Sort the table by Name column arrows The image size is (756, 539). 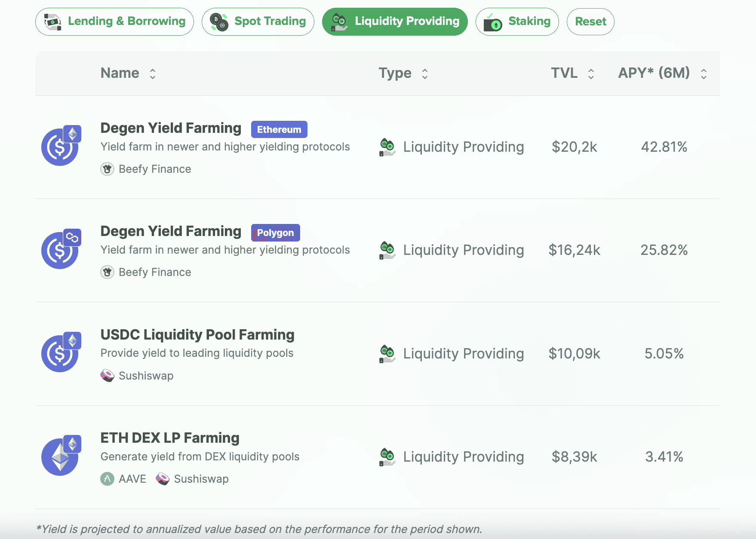tap(153, 74)
